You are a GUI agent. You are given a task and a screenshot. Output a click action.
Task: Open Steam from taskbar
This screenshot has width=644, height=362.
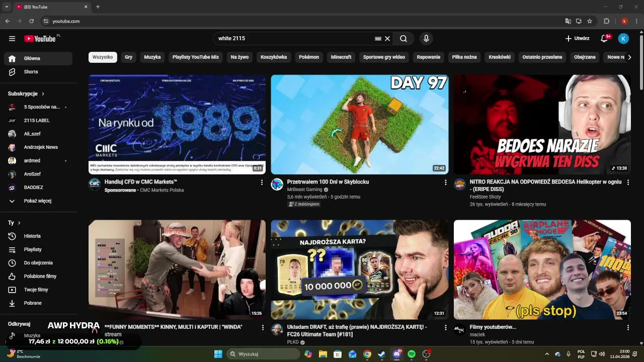point(382,354)
